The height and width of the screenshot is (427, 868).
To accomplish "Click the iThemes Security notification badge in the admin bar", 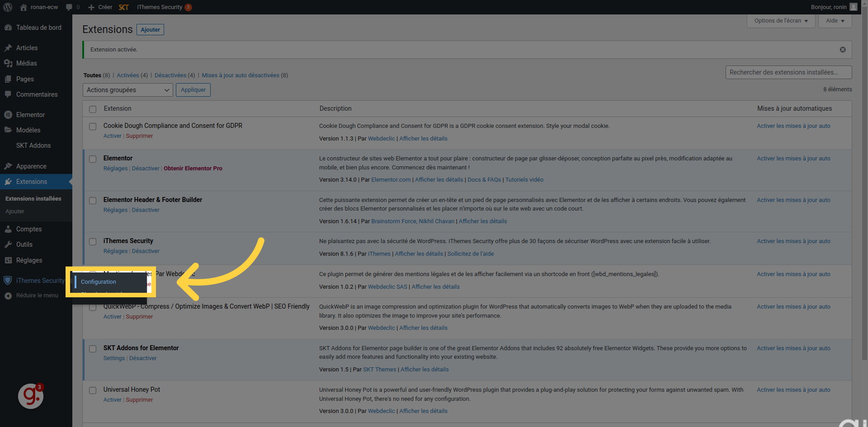I will coord(189,7).
